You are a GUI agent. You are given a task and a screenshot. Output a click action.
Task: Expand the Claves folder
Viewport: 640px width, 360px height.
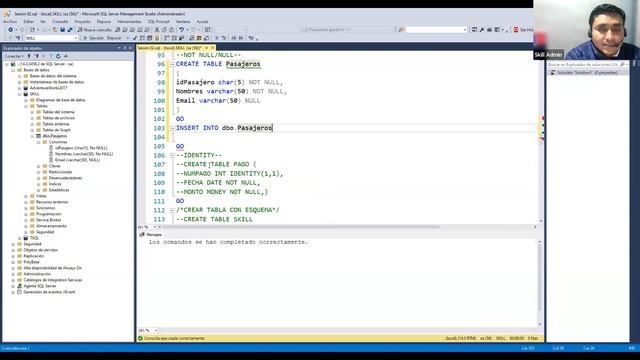coord(39,166)
